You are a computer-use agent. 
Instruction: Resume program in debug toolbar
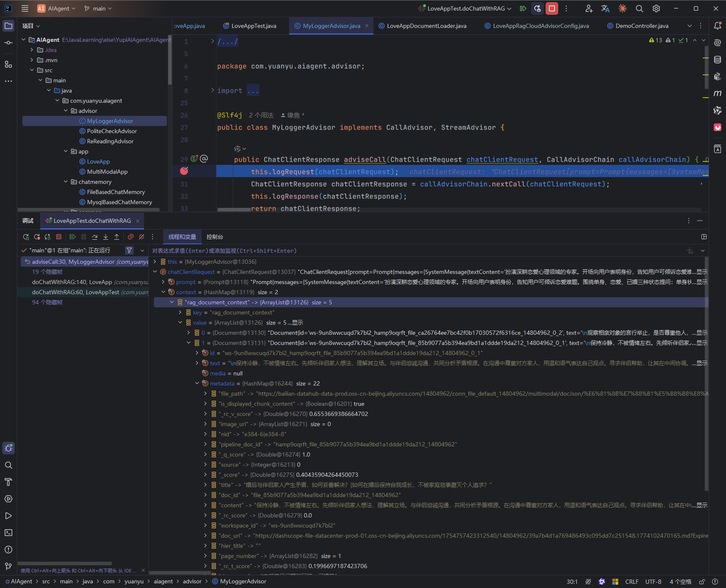click(x=73, y=237)
